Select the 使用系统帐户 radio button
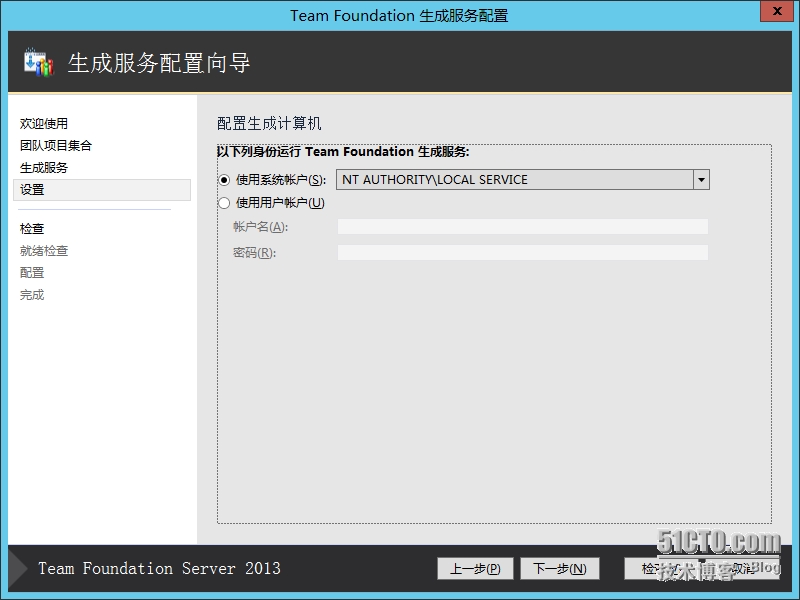The height and width of the screenshot is (600, 800). (x=224, y=180)
